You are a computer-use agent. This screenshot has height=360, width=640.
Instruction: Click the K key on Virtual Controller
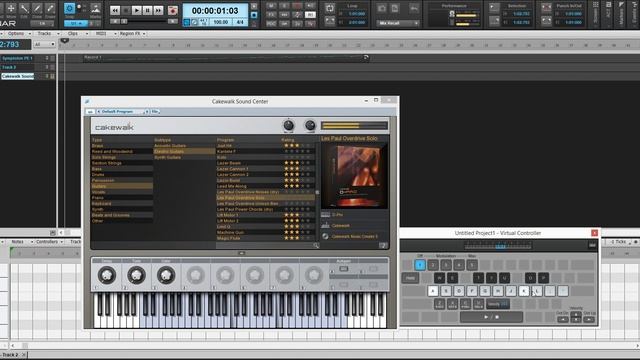[x=524, y=291]
